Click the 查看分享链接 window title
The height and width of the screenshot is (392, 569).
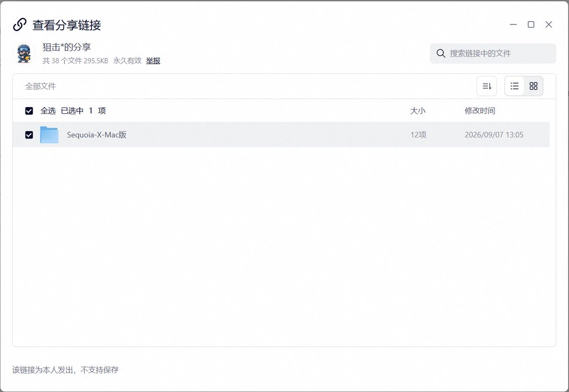tap(66, 25)
